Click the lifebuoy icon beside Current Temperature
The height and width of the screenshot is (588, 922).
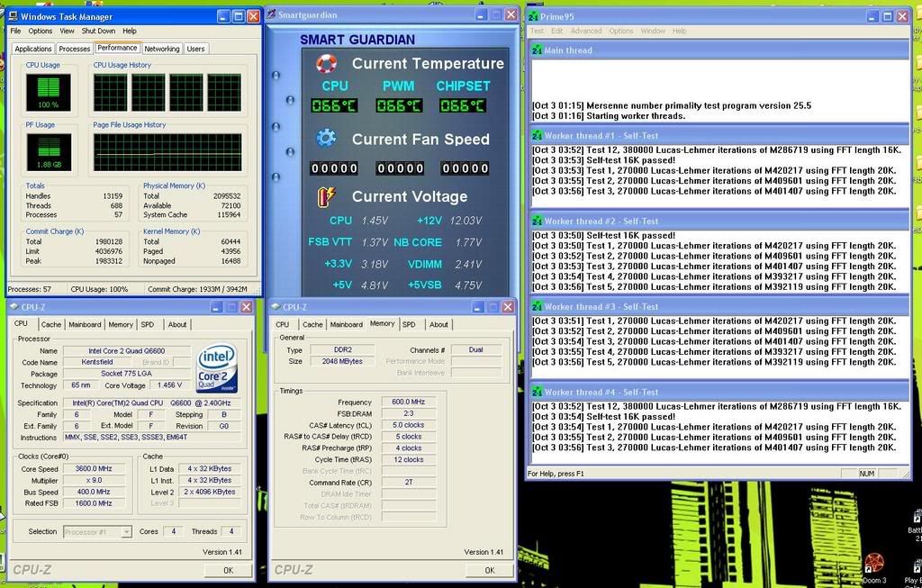tap(326, 63)
